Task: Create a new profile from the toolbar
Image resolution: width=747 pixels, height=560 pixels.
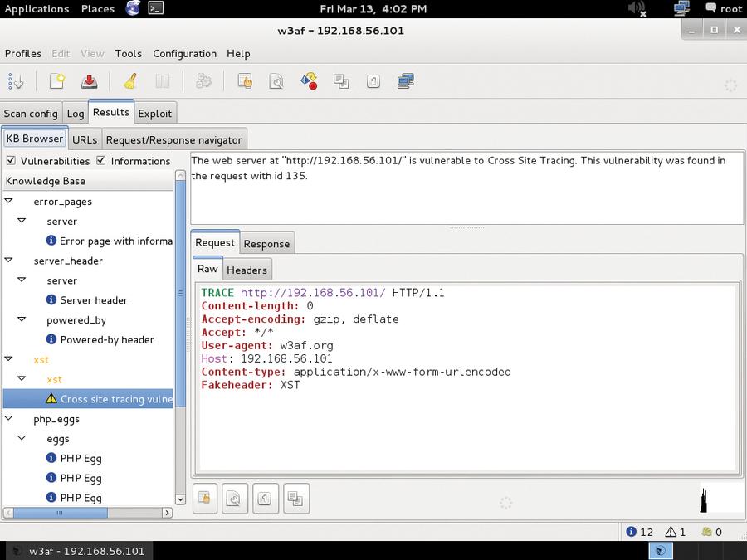Action: pyautogui.click(x=57, y=81)
